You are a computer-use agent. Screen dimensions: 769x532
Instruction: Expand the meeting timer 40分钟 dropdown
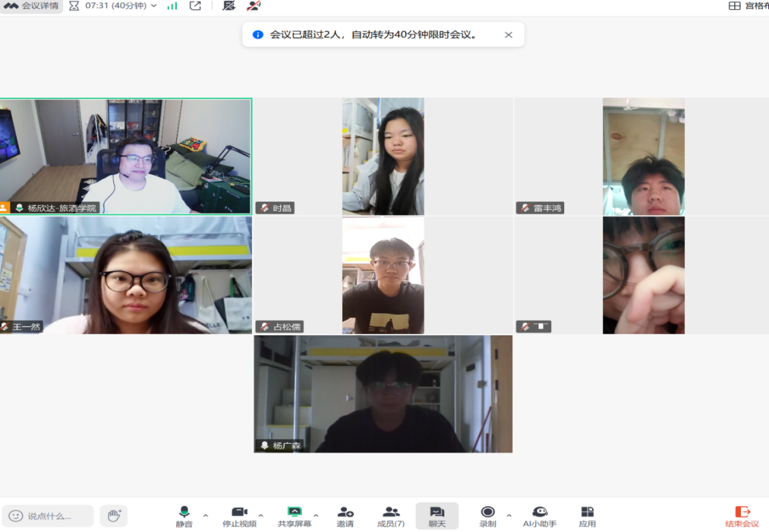153,6
